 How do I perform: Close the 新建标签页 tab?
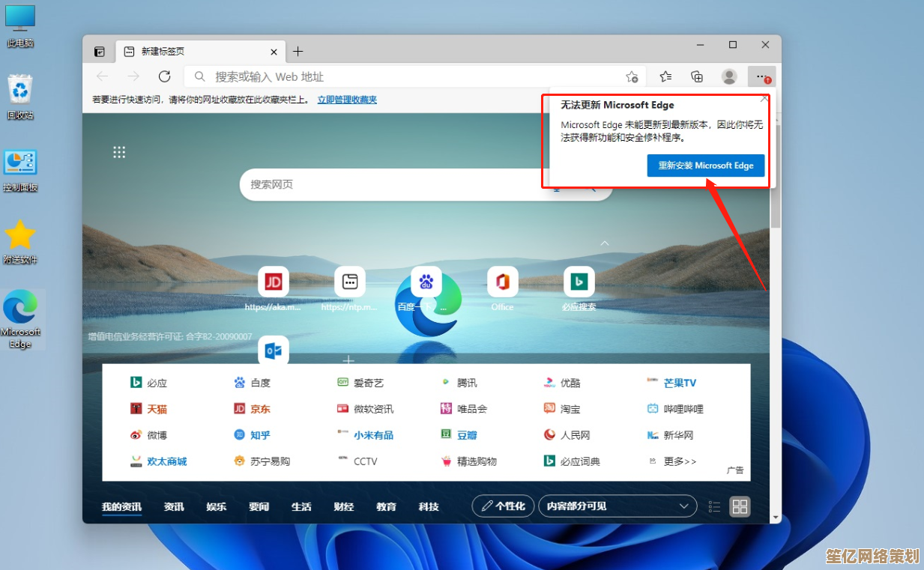click(274, 52)
